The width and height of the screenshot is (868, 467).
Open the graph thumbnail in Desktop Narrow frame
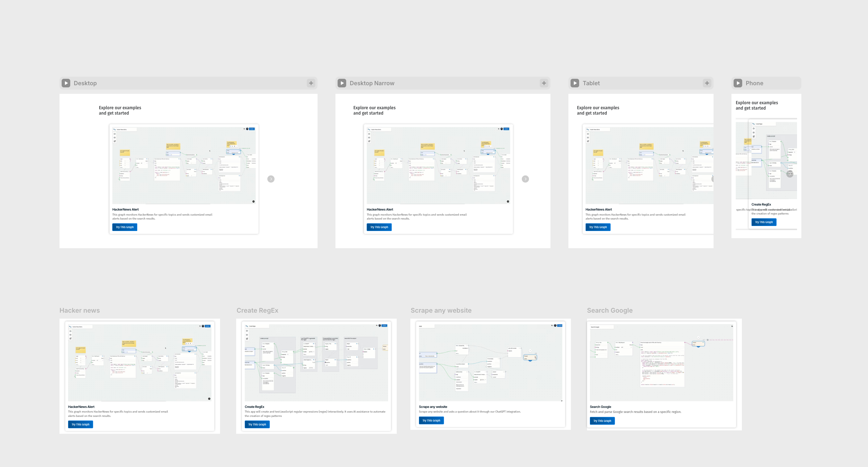point(438,165)
